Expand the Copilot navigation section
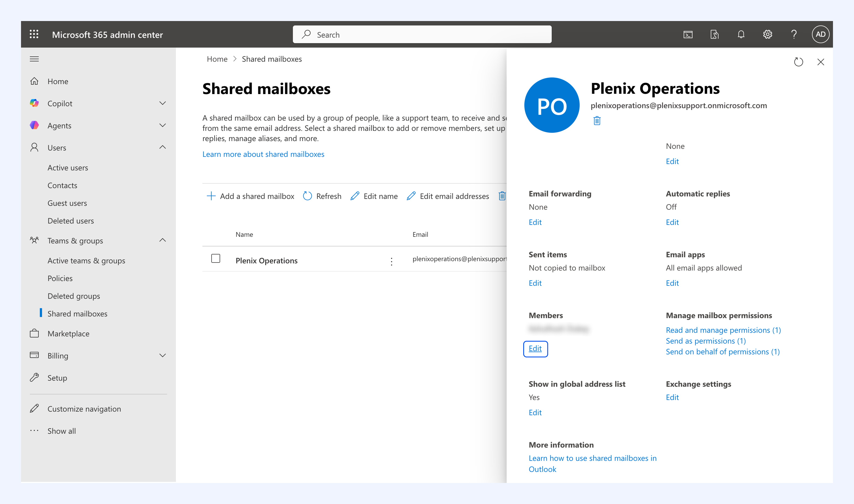The width and height of the screenshot is (854, 504). [163, 103]
